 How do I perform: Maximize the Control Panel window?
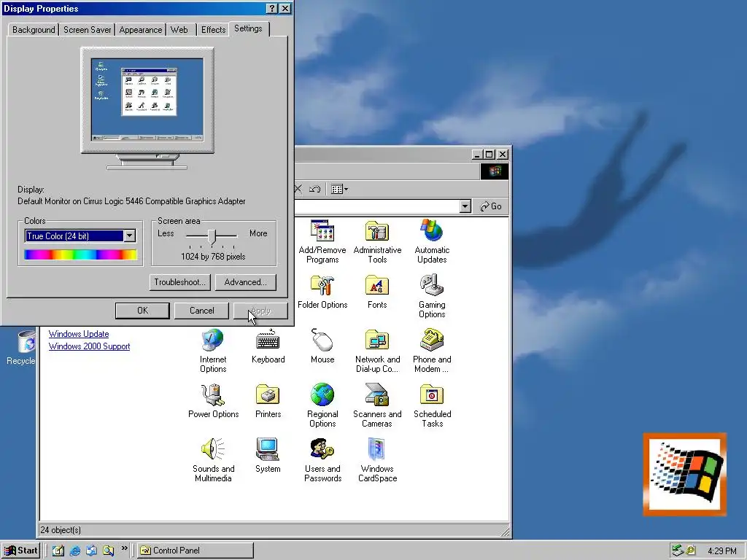pos(489,155)
